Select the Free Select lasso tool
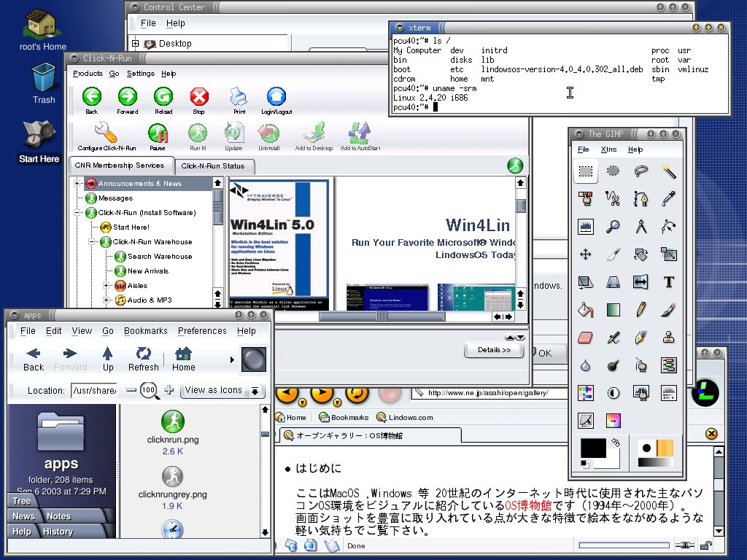The height and width of the screenshot is (560, 747). point(640,171)
